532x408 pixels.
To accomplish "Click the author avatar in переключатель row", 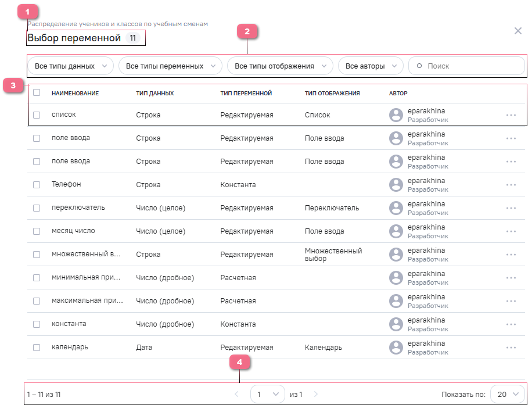I will click(396, 208).
